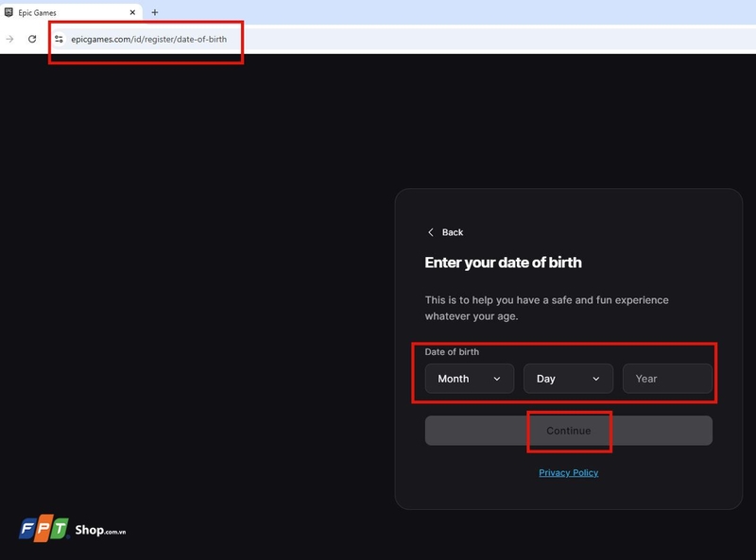Click the browser forward arrow
The height and width of the screenshot is (560, 756).
(x=9, y=39)
